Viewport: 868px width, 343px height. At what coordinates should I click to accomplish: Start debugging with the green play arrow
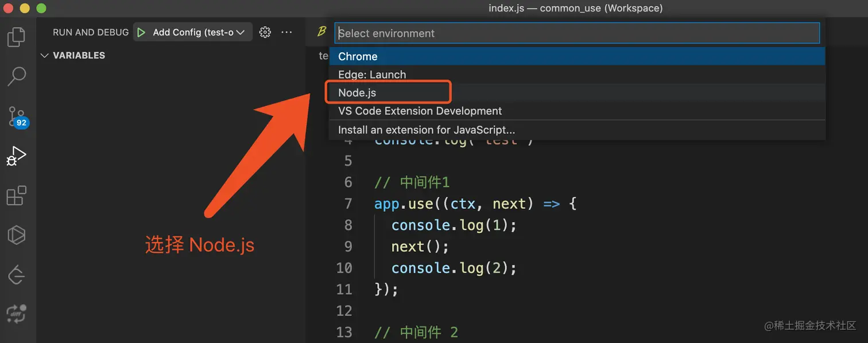(x=141, y=32)
